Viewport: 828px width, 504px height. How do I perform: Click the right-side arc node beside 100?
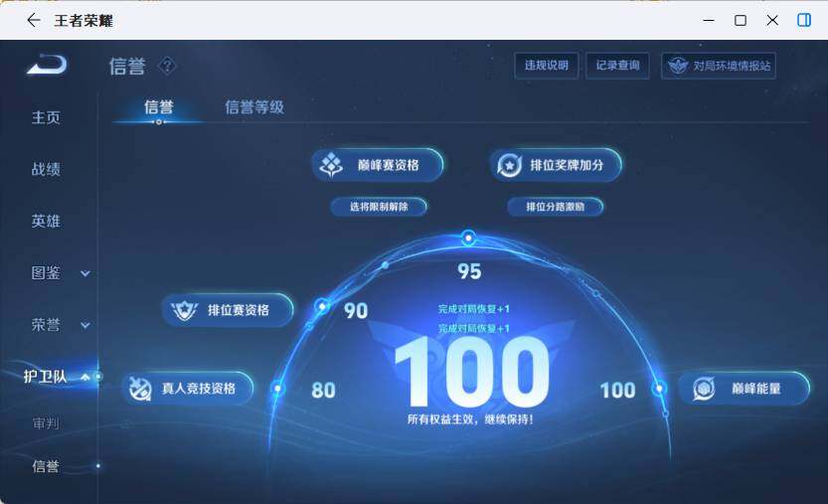click(659, 389)
